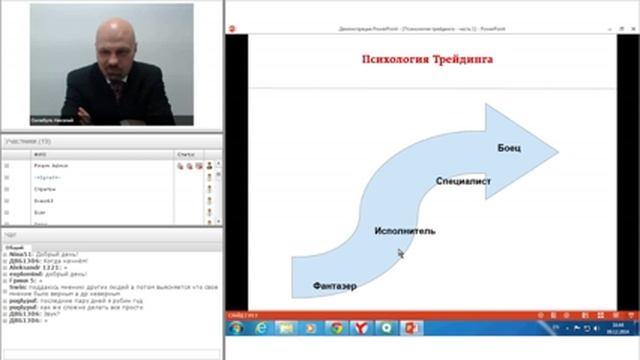Image resolution: width=640 pixels, height=360 pixels.
Task: Click the presenter name label on video
Action: click(x=53, y=121)
